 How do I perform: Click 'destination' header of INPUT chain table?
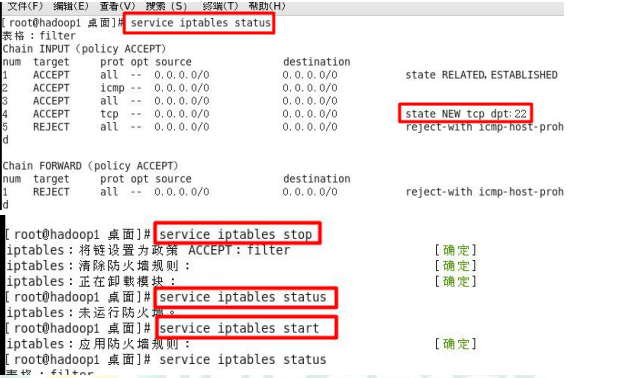(x=317, y=62)
